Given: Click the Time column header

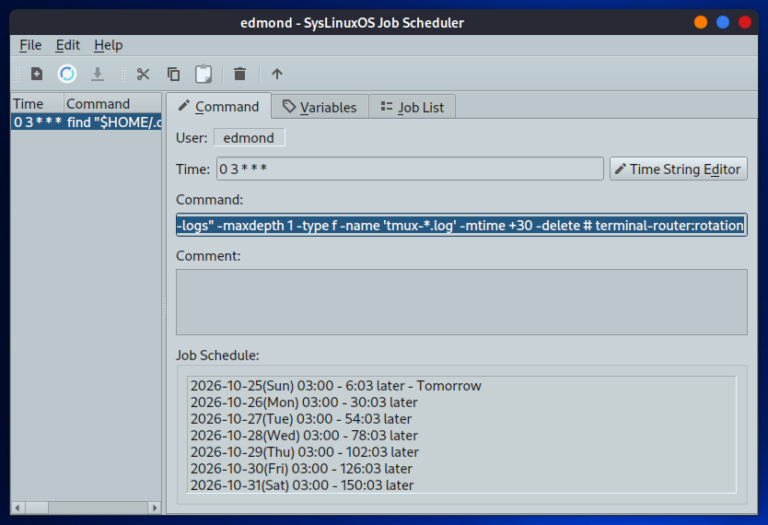Looking at the screenshot, I should tap(37, 104).
